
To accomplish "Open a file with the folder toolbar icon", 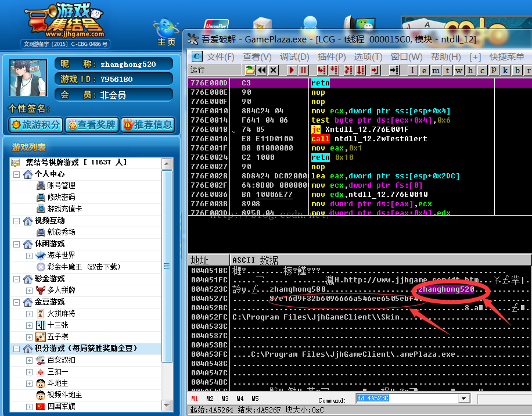I will pyautogui.click(x=250, y=70).
